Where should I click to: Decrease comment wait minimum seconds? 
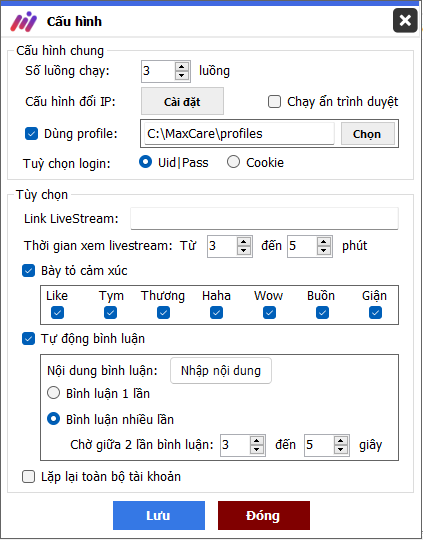257,450
